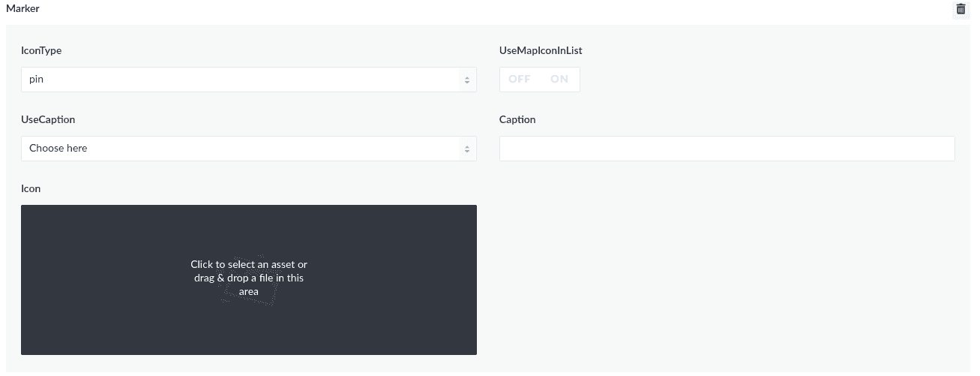
Task: Click the Caption field label
Action: click(517, 119)
